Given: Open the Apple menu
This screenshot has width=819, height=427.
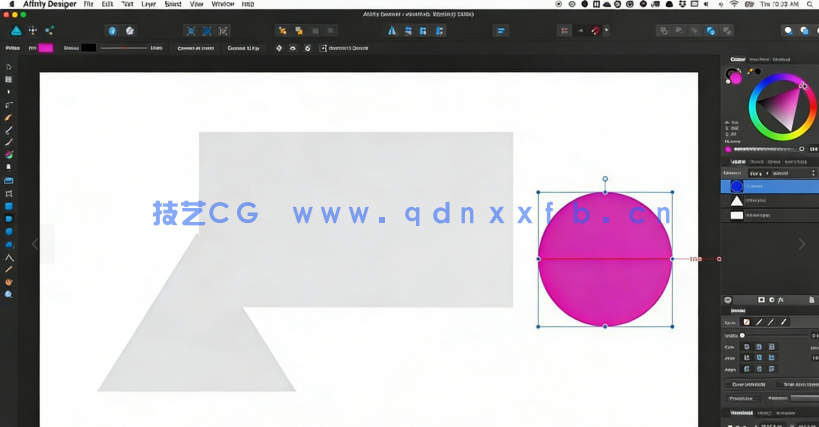Looking at the screenshot, I should 12,4.
